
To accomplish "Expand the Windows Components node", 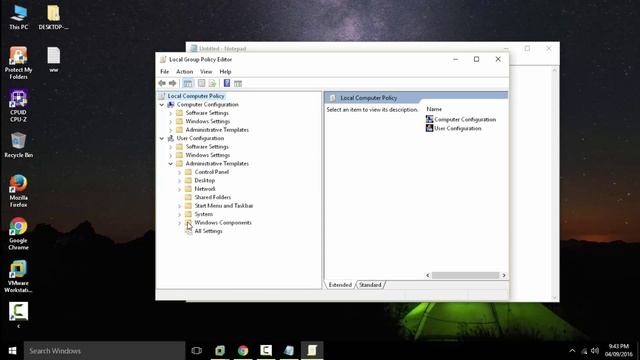I will (180, 223).
